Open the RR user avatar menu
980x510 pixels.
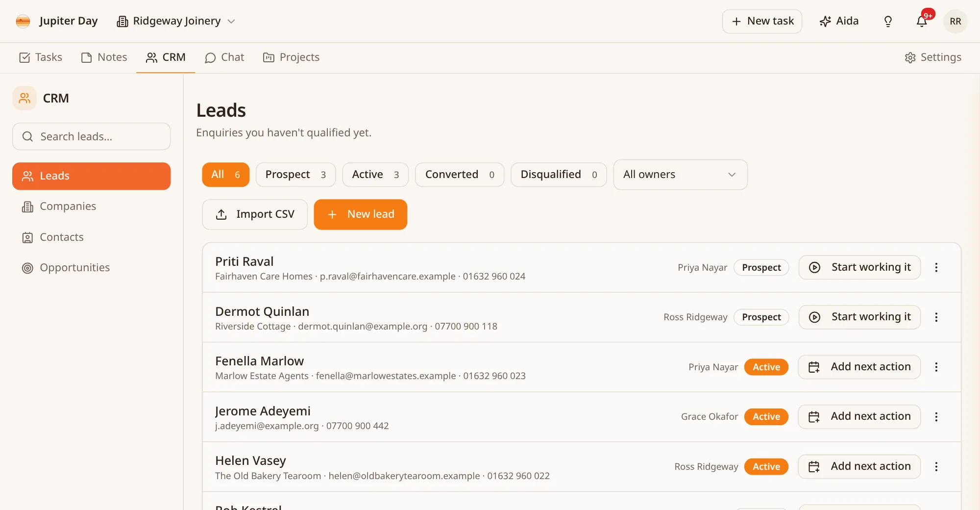click(x=955, y=21)
